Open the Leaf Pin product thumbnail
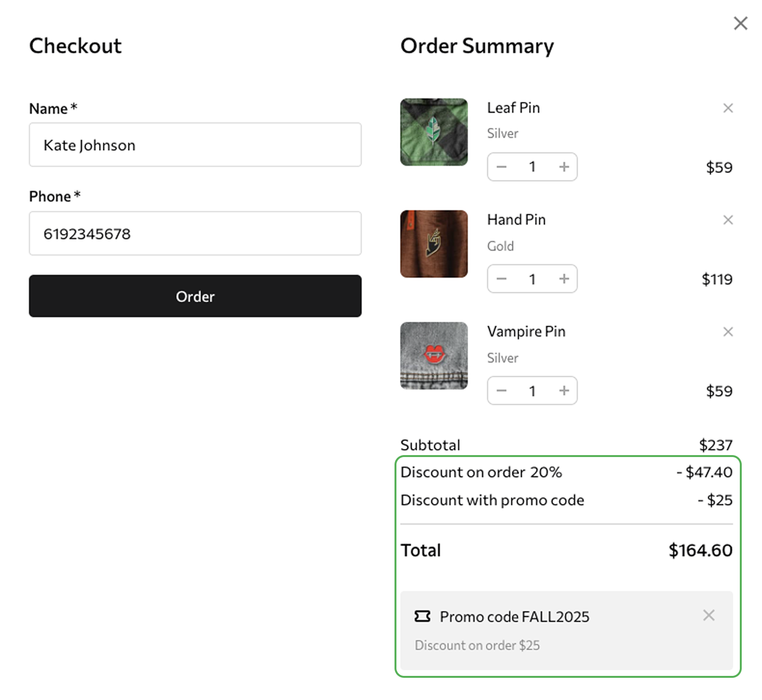Viewport: 762px width, 700px height. (434, 132)
